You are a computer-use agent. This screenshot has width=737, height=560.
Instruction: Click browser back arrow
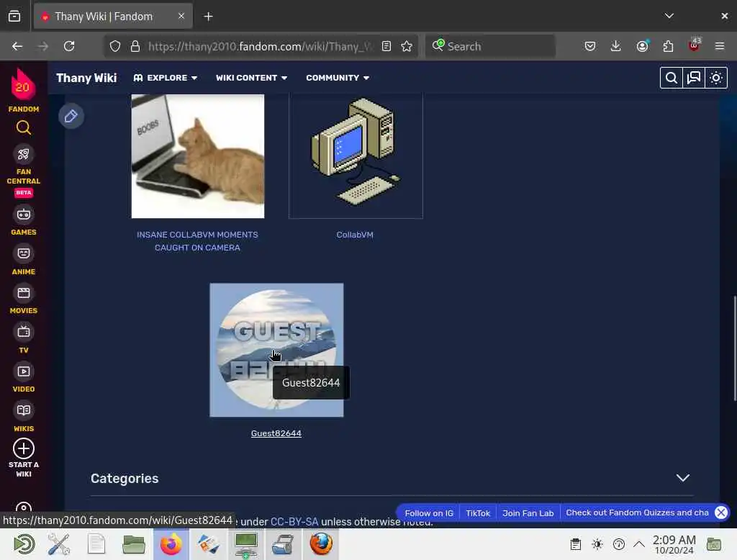point(17,46)
